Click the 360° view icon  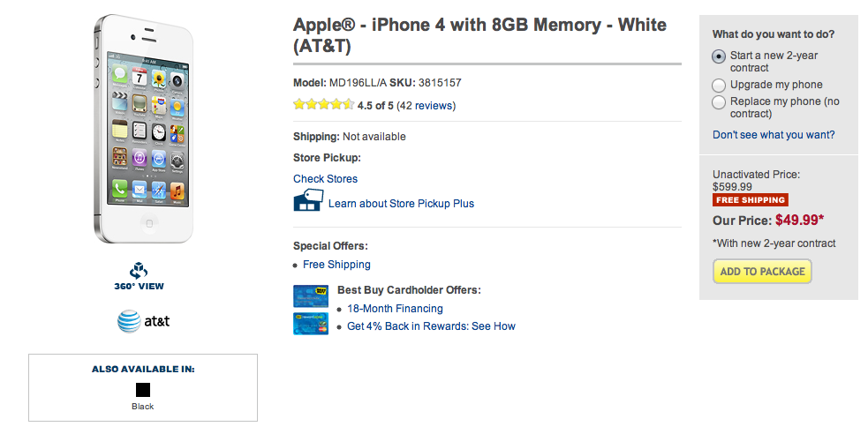tap(140, 270)
